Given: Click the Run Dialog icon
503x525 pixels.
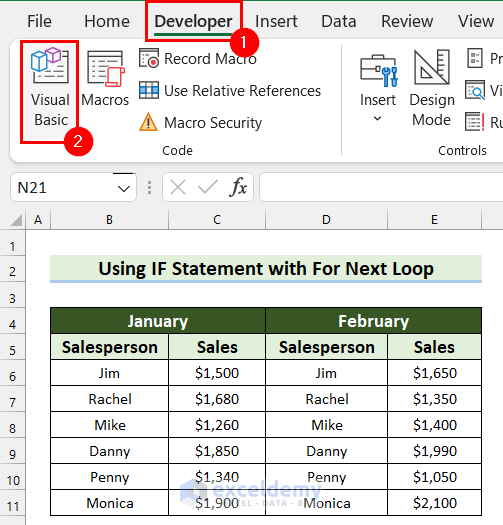Looking at the screenshot, I should pyautogui.click(x=475, y=122).
